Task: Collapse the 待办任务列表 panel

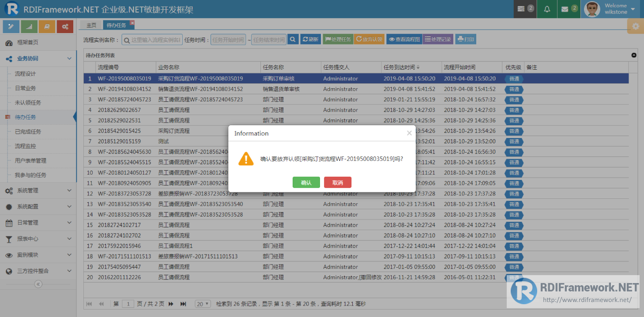Action: pyautogui.click(x=634, y=55)
